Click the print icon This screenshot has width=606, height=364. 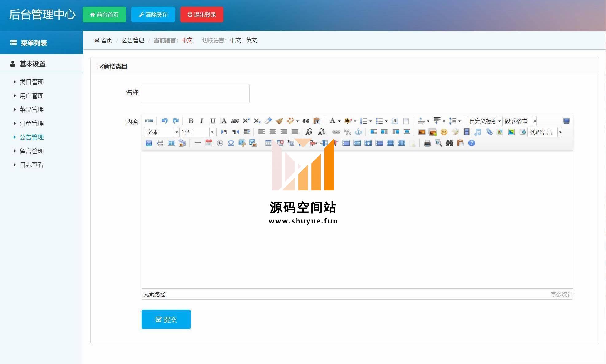coord(427,143)
